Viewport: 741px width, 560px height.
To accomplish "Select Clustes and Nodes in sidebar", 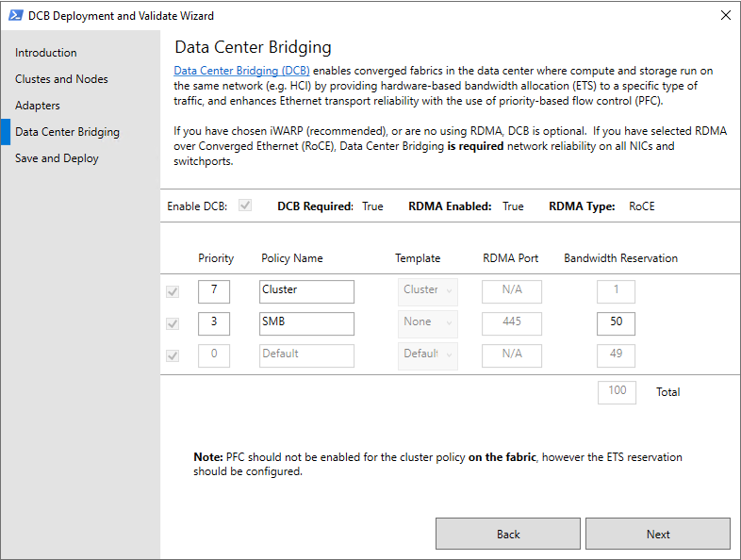I will point(61,79).
